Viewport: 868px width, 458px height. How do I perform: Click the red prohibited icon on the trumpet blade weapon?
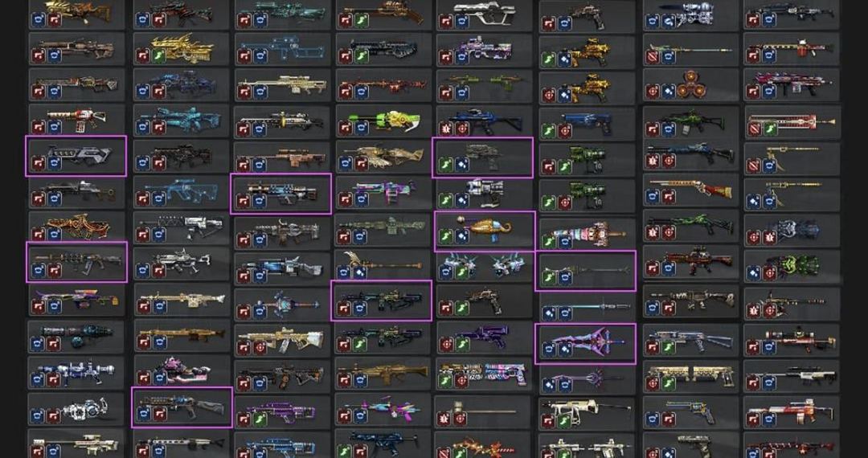[754, 129]
